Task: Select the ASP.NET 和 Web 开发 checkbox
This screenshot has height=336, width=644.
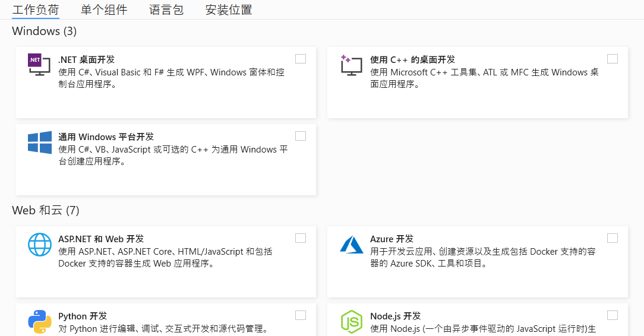Action: pyautogui.click(x=301, y=239)
